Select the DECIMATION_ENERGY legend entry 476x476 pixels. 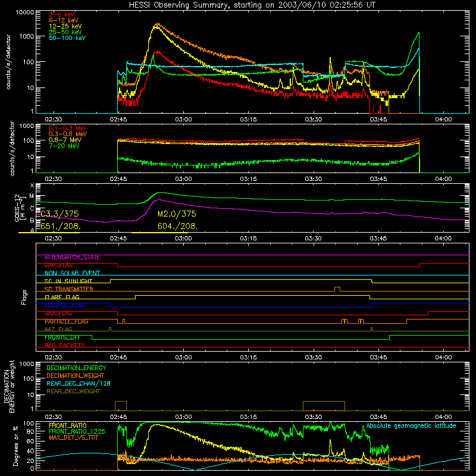click(76, 368)
